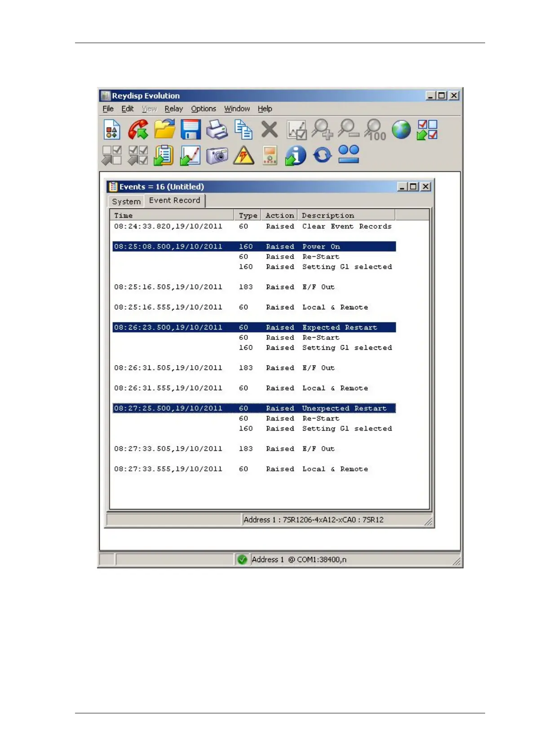Click the Address 1 @ COM1:38400,n status text

299,559
